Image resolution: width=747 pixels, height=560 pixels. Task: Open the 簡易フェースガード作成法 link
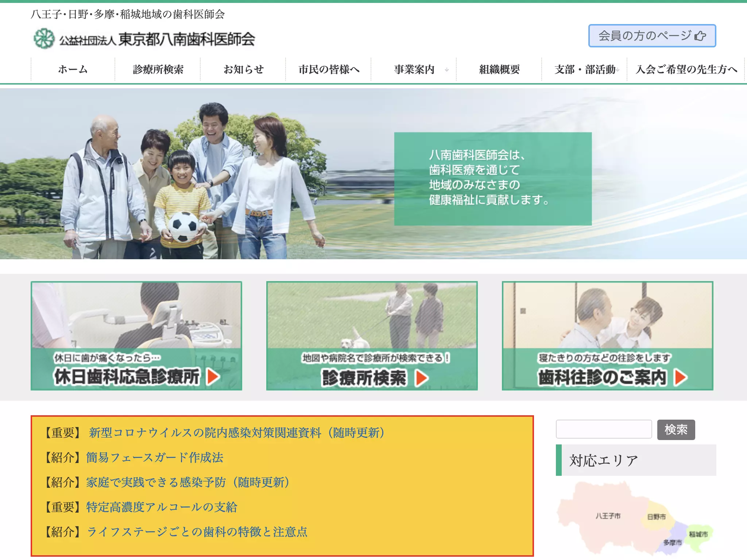pyautogui.click(x=155, y=458)
